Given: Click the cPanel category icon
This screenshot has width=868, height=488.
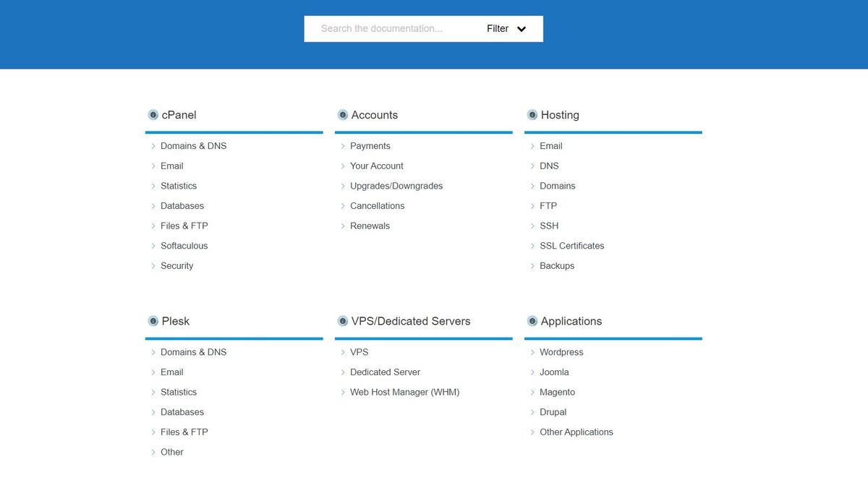Looking at the screenshot, I should (153, 114).
